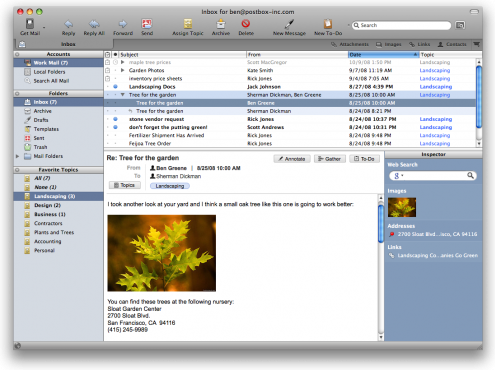
Task: Open the Assign Topic tool
Action: click(188, 24)
